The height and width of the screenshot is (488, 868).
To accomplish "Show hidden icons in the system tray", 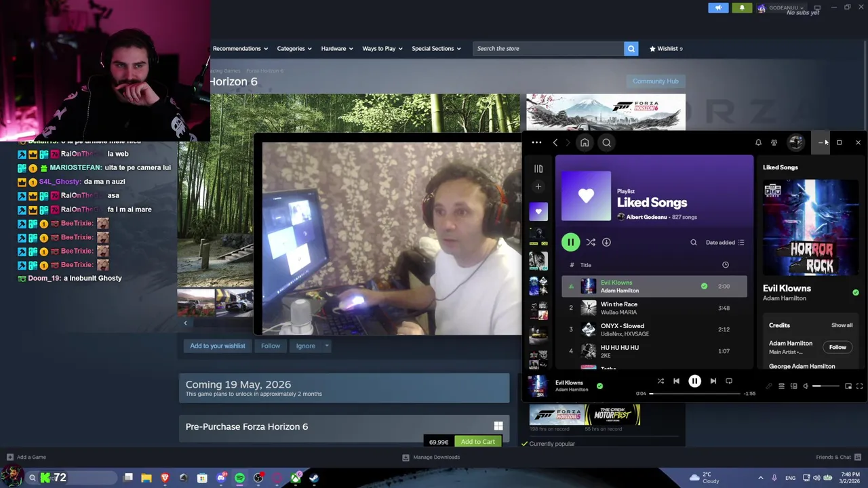I will tap(760, 478).
